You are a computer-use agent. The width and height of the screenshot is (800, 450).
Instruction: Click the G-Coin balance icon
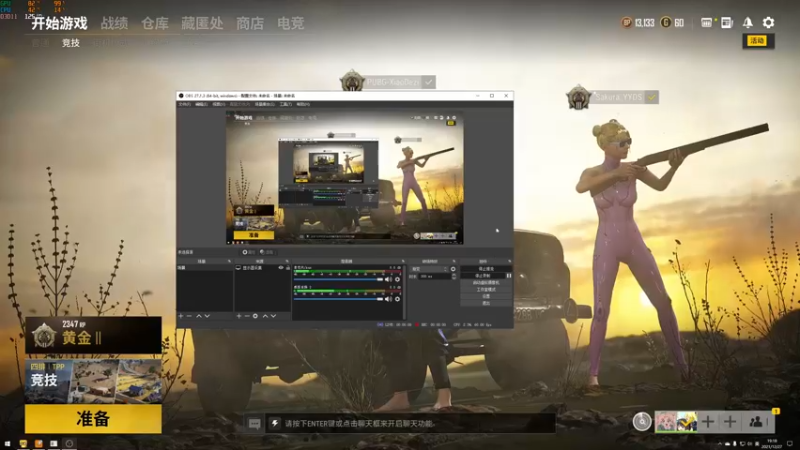click(x=665, y=22)
